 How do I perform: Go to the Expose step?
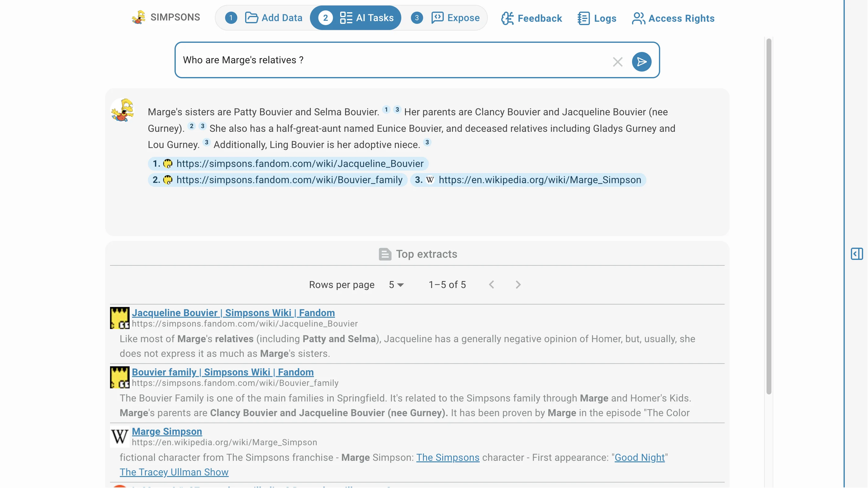(x=445, y=17)
